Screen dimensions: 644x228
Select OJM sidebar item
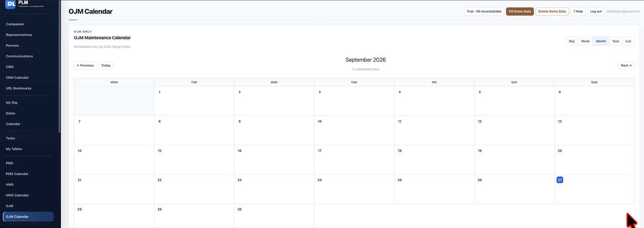coord(9,206)
